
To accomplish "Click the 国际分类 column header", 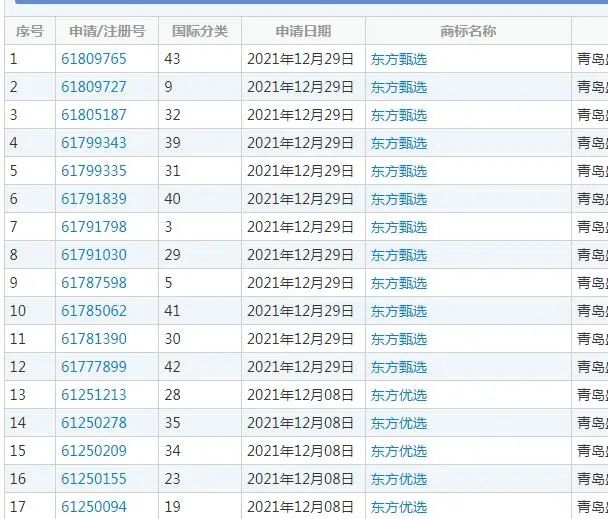I will point(200,31).
